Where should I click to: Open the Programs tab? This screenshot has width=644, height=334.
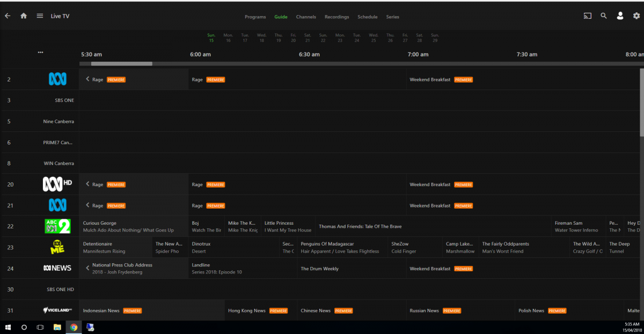255,17
